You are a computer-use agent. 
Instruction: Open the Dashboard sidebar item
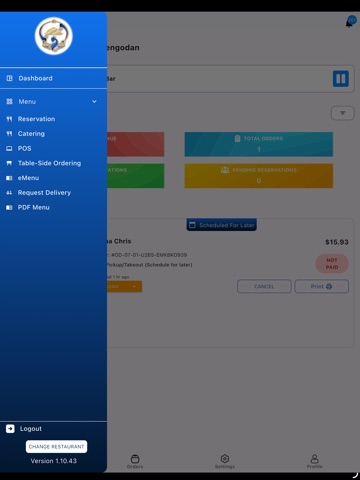53,78
